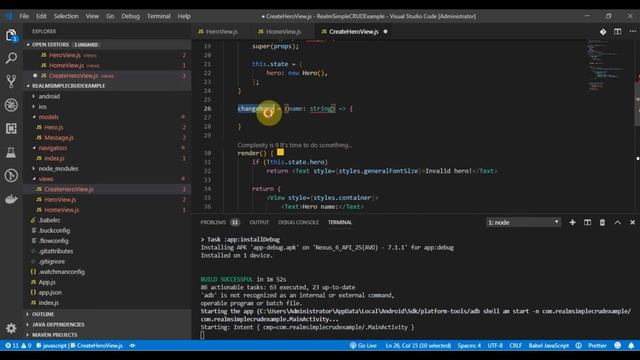Screen dimensions: 640x360
Task: Open the Go menu
Action: pos(110,16)
